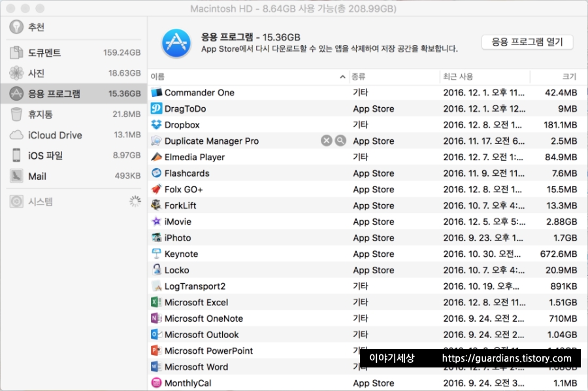Click the iMovie star icon

pos(156,222)
